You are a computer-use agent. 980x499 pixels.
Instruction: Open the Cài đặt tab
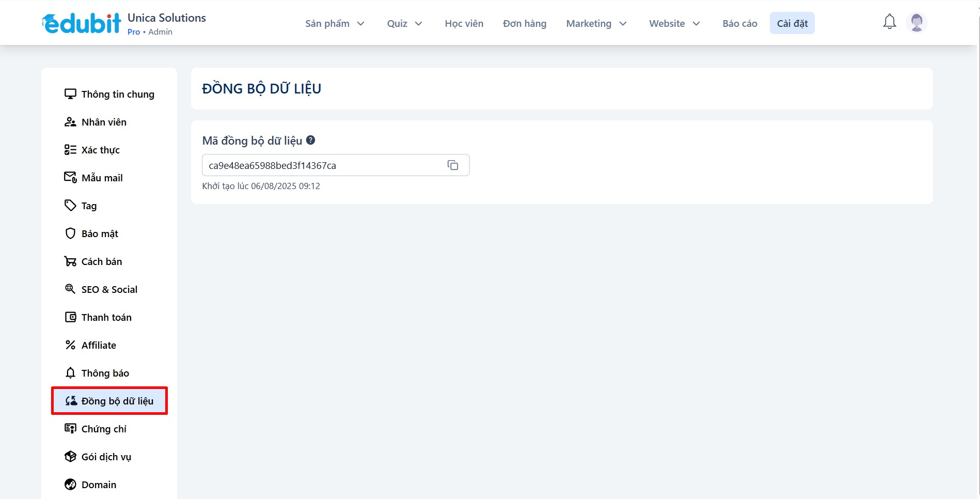[792, 23]
